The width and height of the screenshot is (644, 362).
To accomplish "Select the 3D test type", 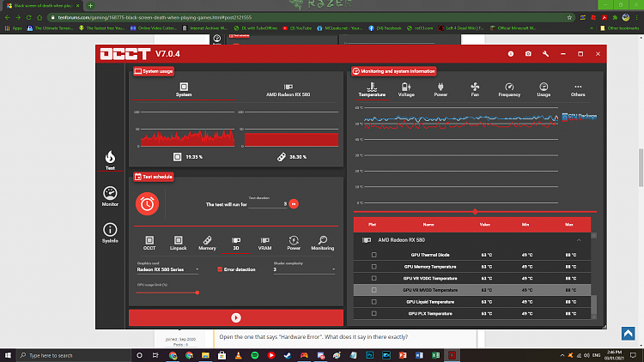I will pos(236,243).
